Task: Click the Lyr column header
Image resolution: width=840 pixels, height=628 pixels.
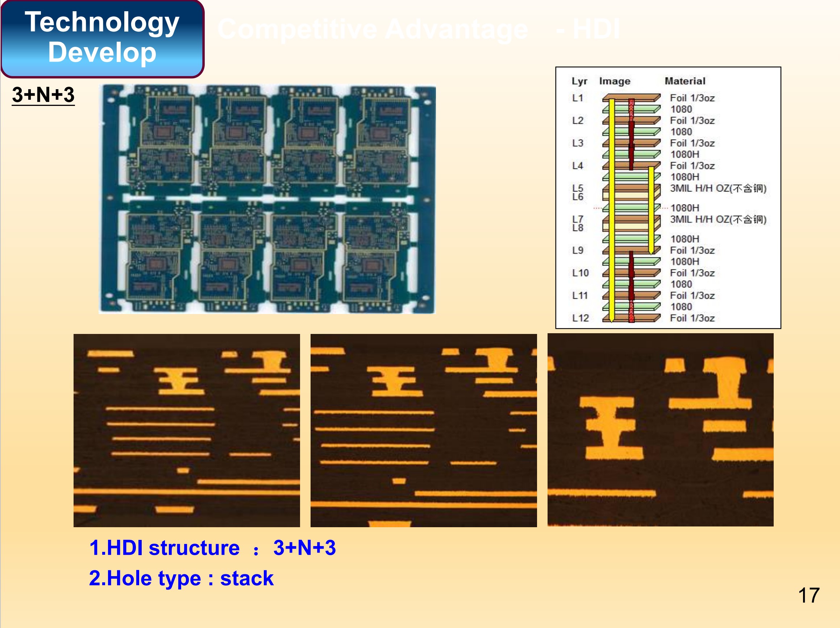Action: (x=579, y=81)
